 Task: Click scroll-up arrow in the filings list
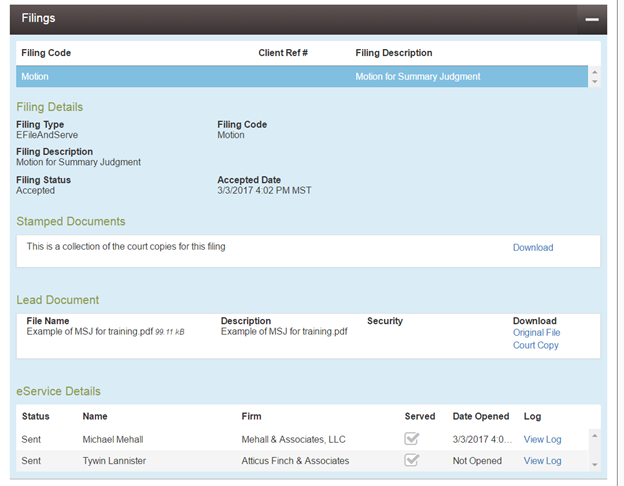coord(595,72)
